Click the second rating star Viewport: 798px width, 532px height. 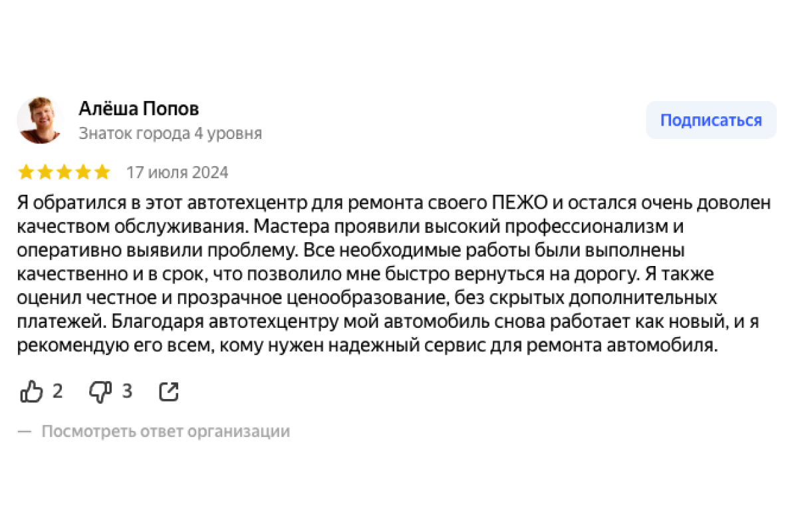coord(45,173)
